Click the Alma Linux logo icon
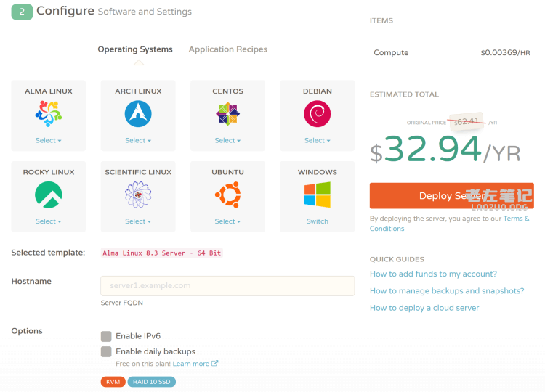This screenshot has width=545, height=392. point(49,114)
